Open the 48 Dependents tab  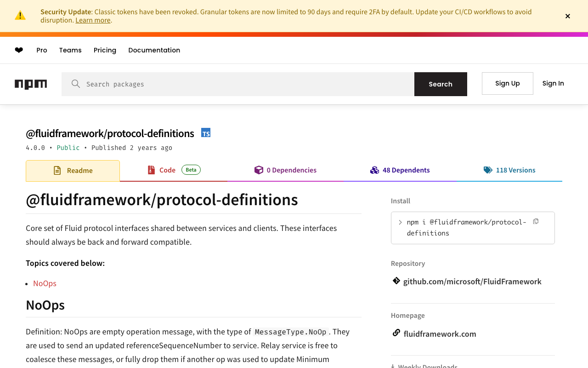click(x=400, y=170)
